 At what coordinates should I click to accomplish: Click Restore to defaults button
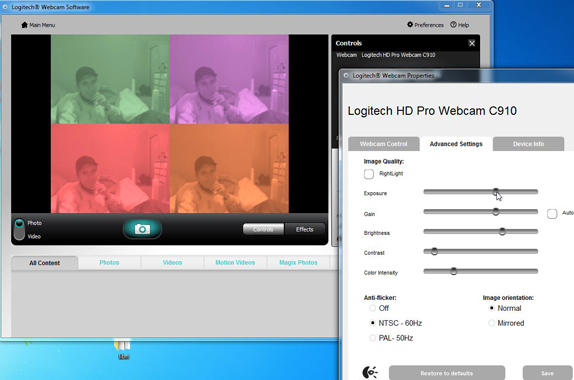tap(447, 373)
